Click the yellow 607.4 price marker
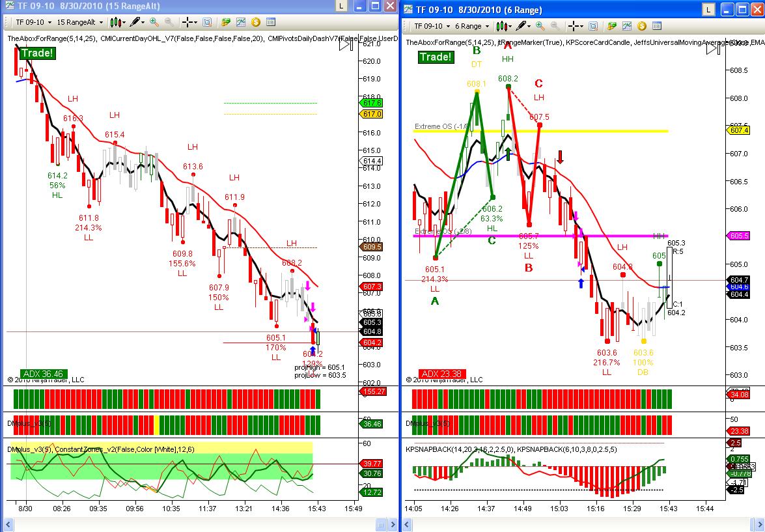This screenshot has height=532, width=765. [x=738, y=130]
